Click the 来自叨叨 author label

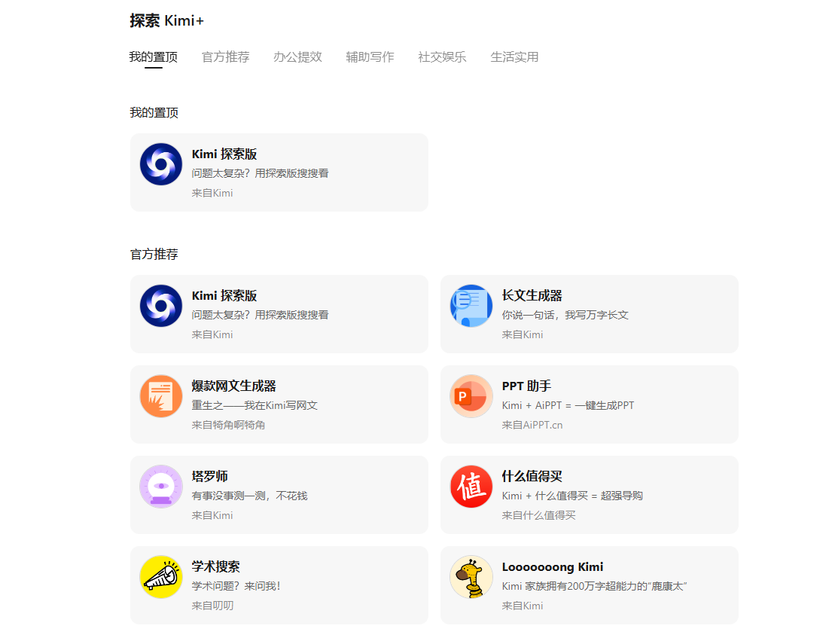(x=213, y=606)
